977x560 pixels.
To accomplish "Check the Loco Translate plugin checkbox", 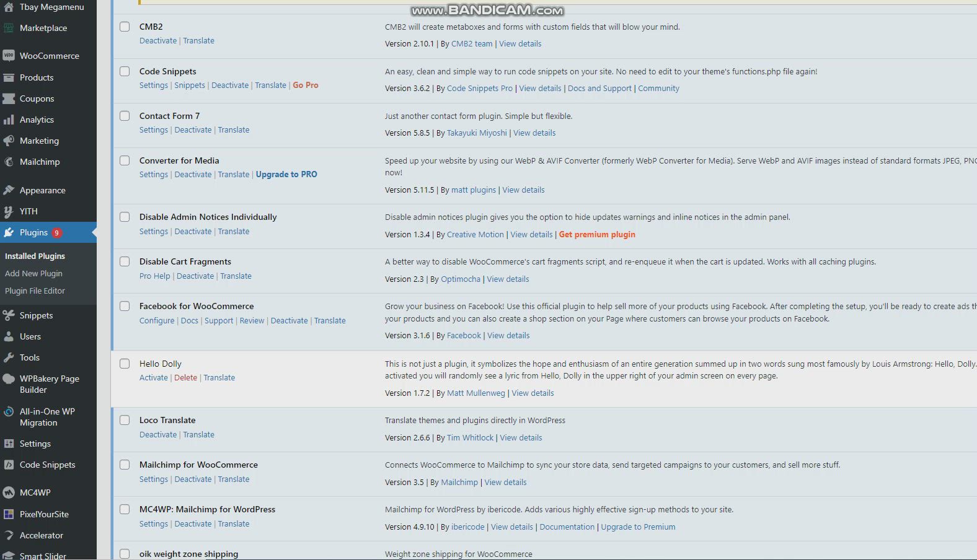I will [x=125, y=420].
